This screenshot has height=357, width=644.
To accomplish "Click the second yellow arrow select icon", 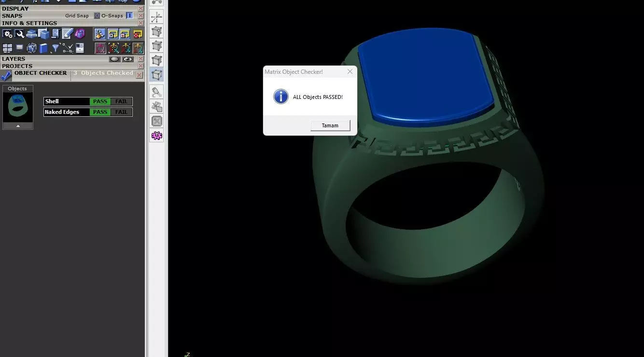I will point(125,34).
